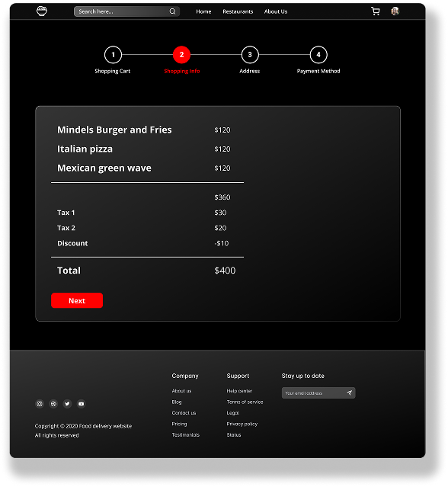Screen dimensions: 448x487
Task: Click the Total label
Action: pos(69,271)
